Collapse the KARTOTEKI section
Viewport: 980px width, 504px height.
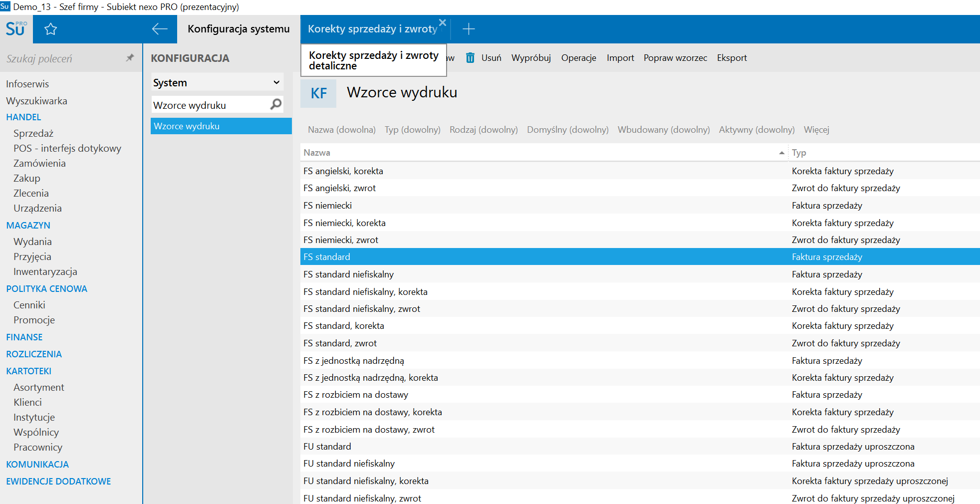pyautogui.click(x=28, y=371)
